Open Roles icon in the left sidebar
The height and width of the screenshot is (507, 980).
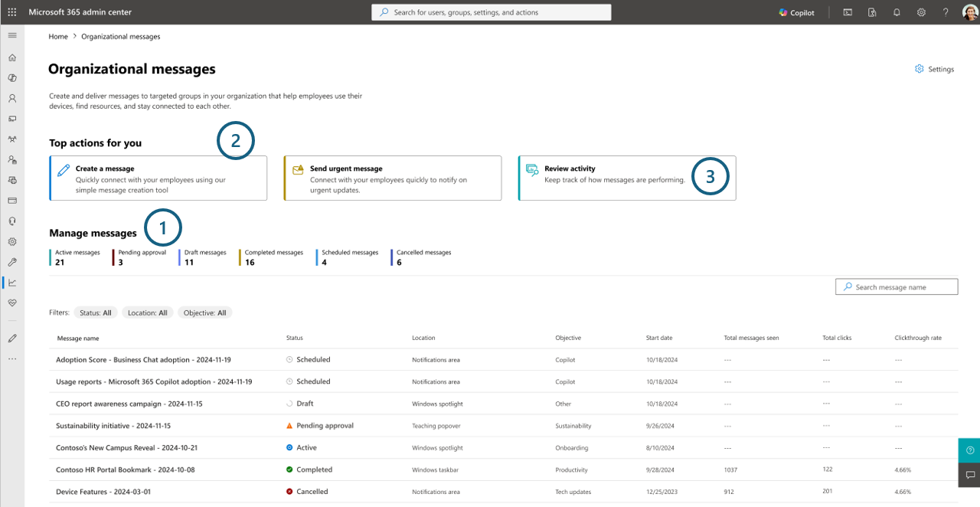point(12,160)
